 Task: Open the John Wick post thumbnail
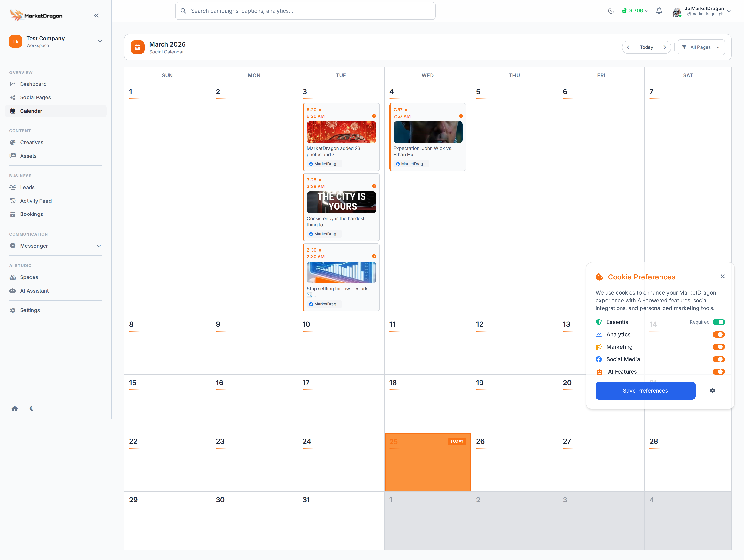tap(428, 132)
